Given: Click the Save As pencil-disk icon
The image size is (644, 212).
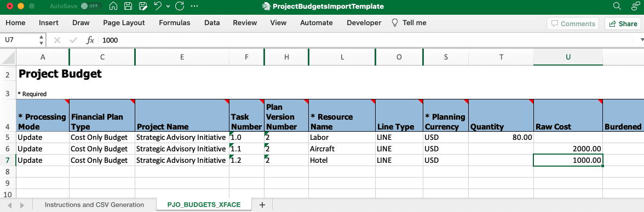Looking at the screenshot, I should [143, 6].
